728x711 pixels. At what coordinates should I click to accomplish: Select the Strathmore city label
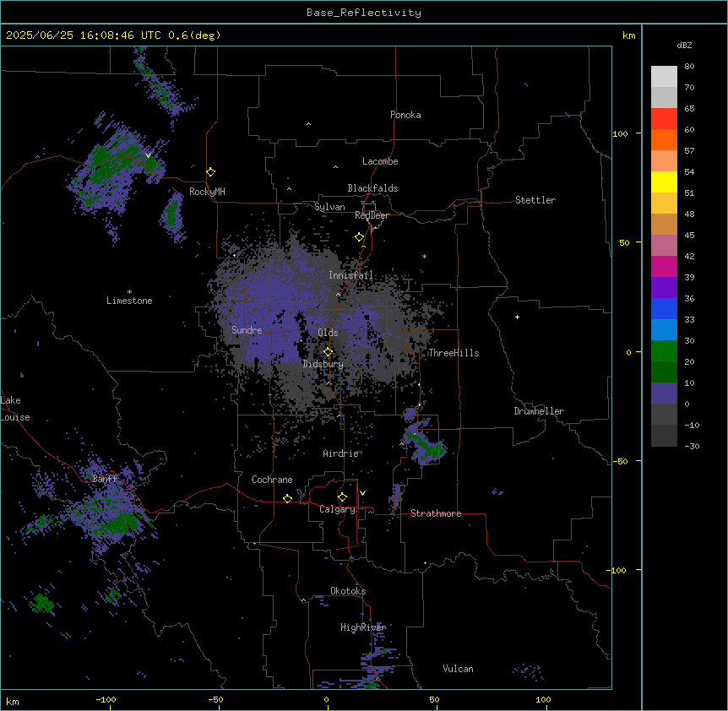coord(436,513)
